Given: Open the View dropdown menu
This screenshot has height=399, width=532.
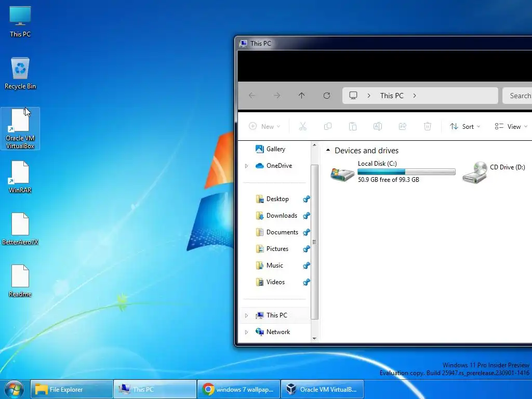Looking at the screenshot, I should [x=511, y=127].
